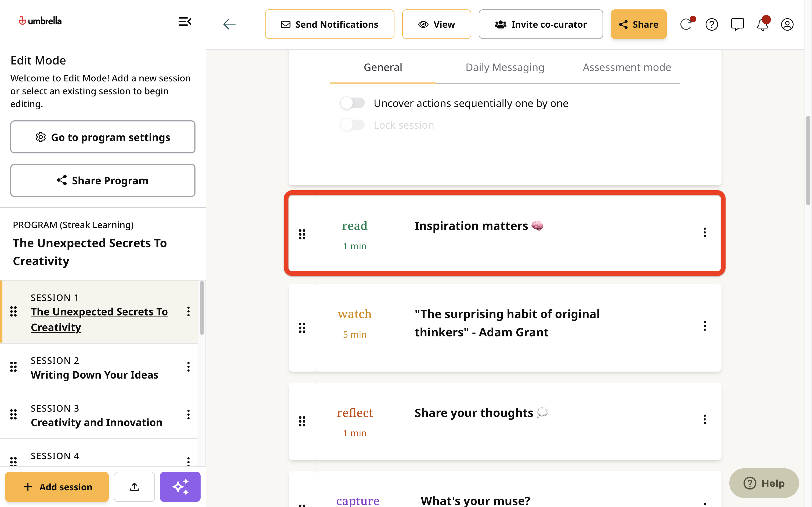The height and width of the screenshot is (507, 812).
Task: Click the upload icon button
Action: (134, 487)
